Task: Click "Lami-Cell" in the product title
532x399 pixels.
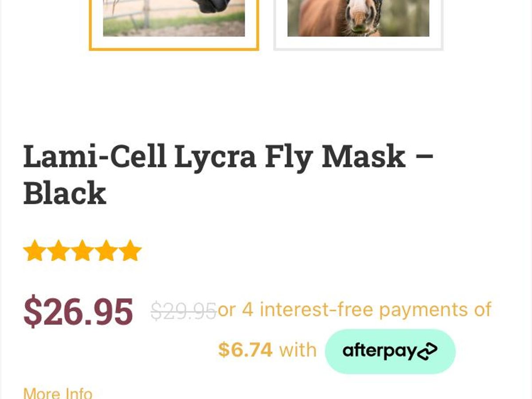Action: pos(95,156)
